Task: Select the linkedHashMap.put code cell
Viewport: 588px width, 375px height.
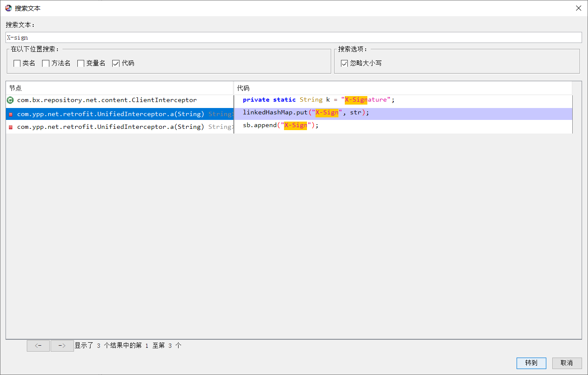Action: (x=306, y=113)
